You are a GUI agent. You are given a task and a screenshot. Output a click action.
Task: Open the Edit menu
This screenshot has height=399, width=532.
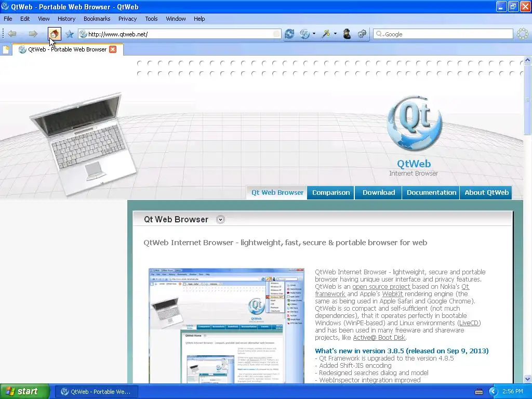tap(25, 19)
